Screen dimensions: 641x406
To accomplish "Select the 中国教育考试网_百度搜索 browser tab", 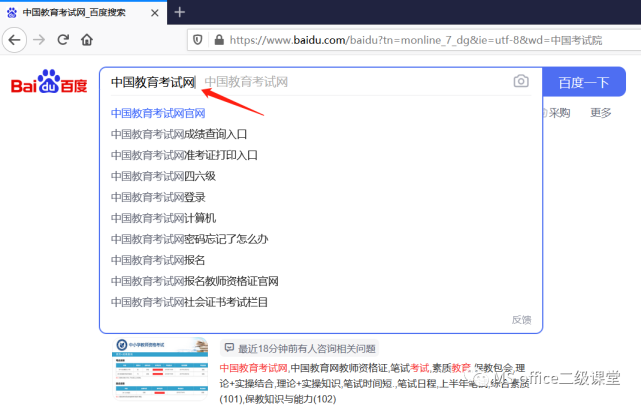I will 83,13.
